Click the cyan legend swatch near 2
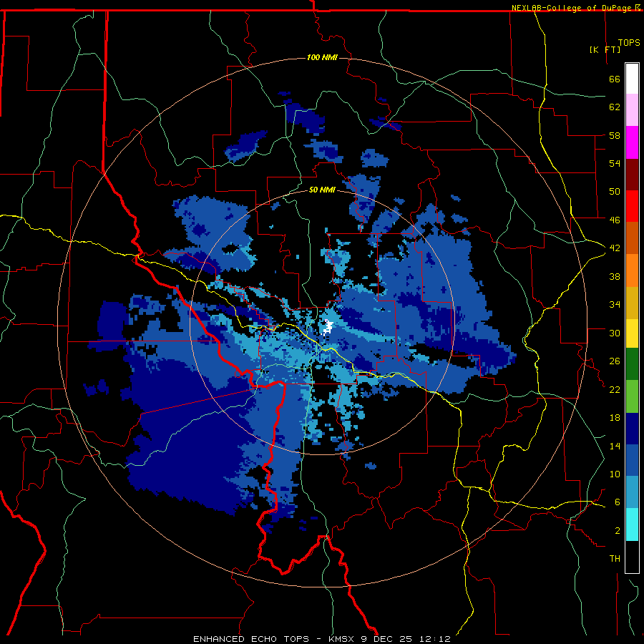 click(632, 525)
